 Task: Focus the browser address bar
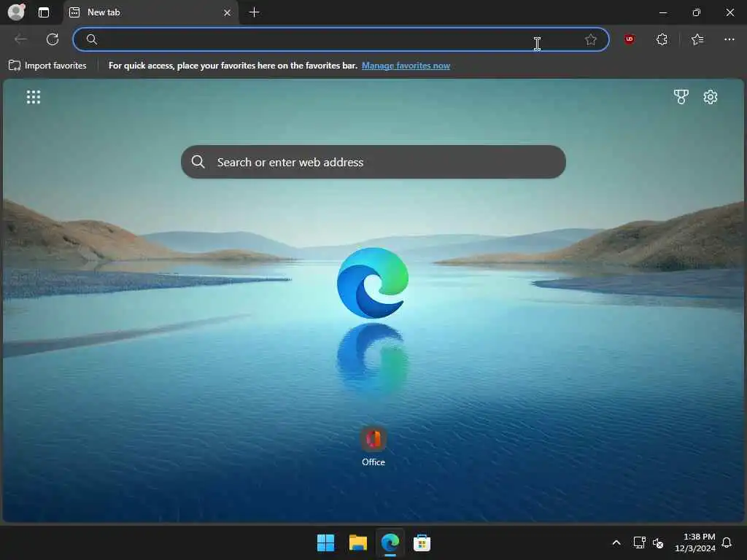[x=341, y=39]
